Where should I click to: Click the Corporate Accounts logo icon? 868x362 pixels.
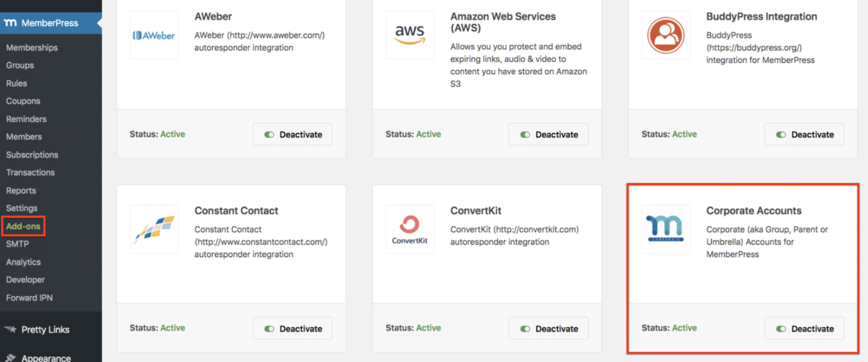(665, 229)
